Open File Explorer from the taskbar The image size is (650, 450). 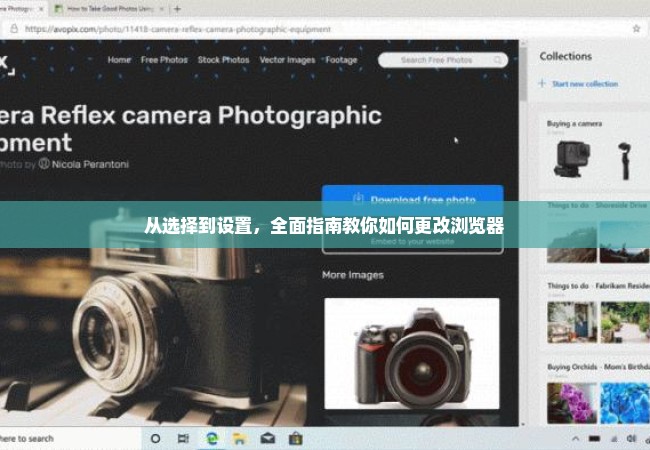(240, 438)
